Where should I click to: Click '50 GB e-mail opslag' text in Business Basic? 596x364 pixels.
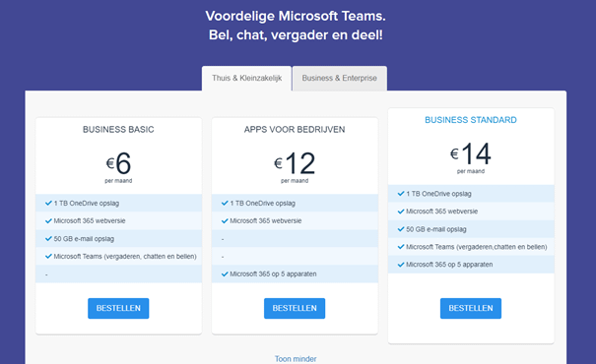[x=84, y=239]
